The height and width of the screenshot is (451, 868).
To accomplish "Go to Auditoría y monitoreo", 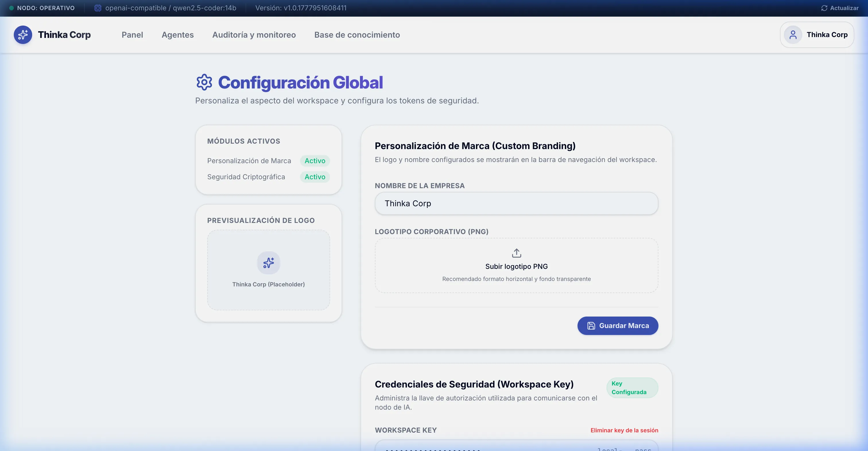I will (x=254, y=35).
